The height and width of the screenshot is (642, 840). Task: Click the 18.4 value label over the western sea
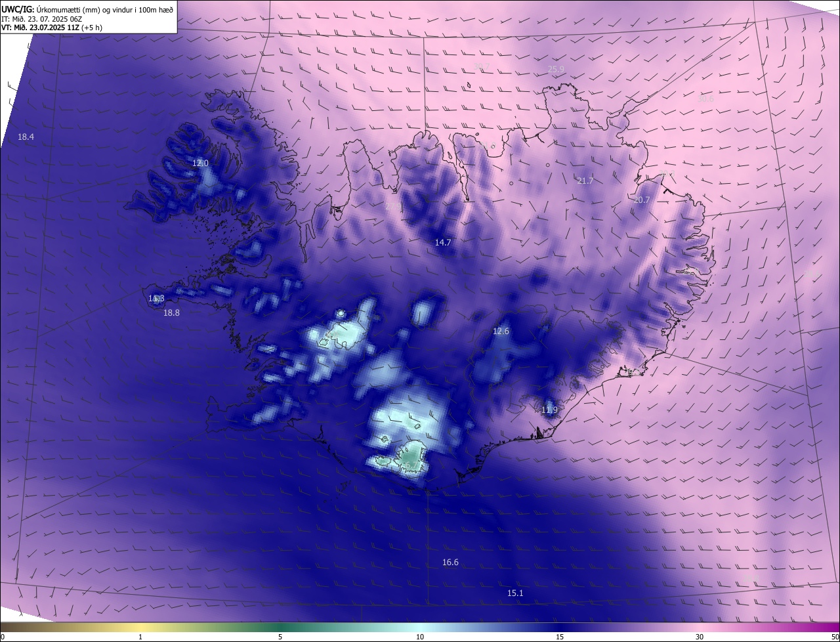(26, 137)
